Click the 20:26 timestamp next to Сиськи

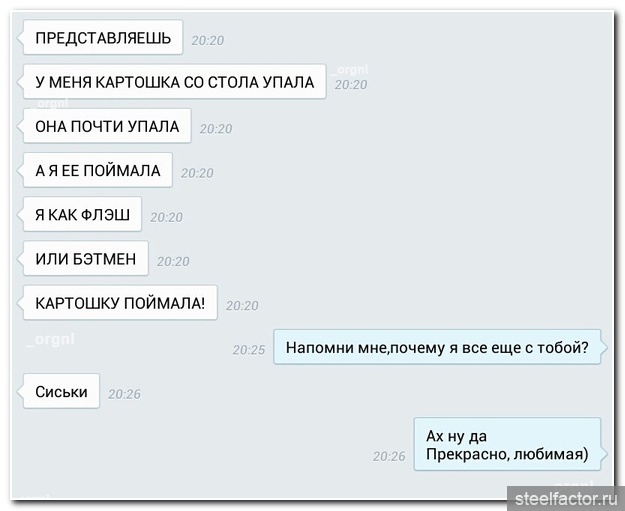(x=124, y=394)
